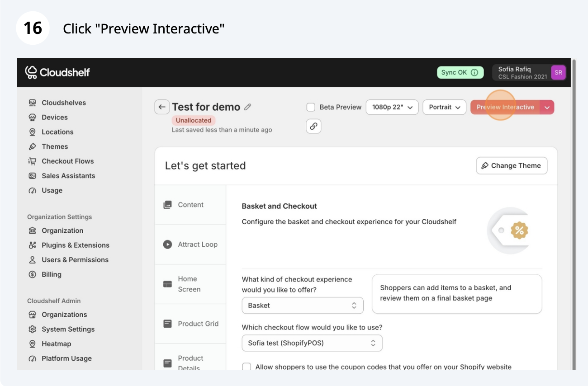
Task: Open Billing page
Action: coord(52,274)
